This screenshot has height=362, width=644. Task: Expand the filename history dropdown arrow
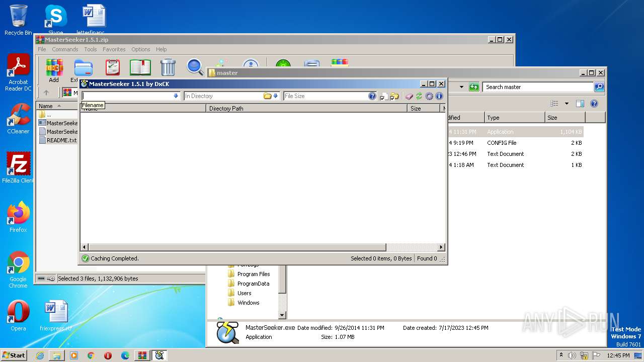[176, 96]
